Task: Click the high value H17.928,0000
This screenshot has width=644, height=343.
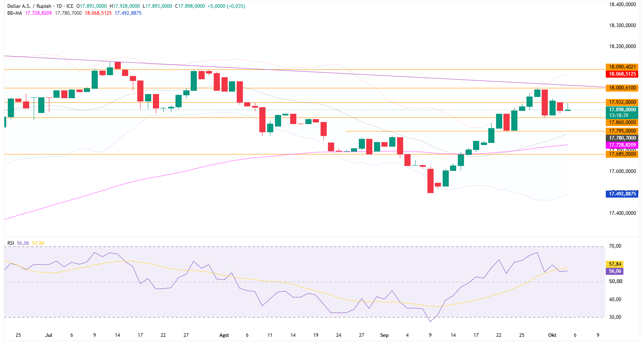Action: 125,6
